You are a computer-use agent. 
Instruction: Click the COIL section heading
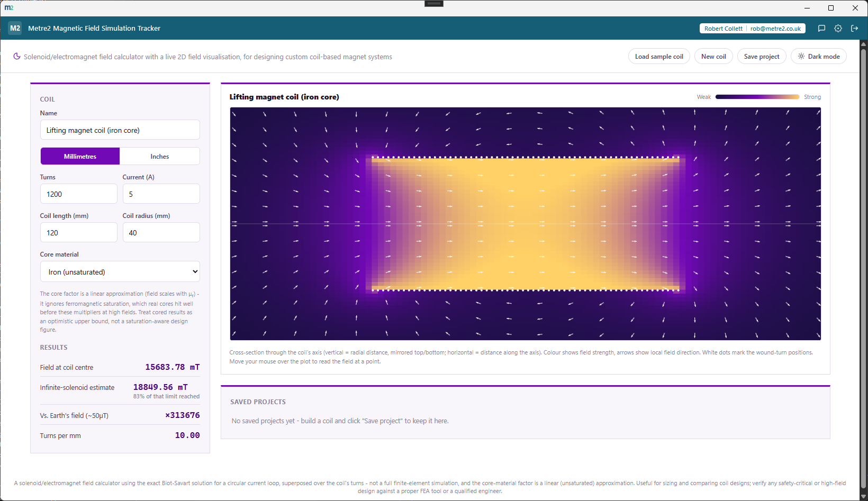coord(47,99)
